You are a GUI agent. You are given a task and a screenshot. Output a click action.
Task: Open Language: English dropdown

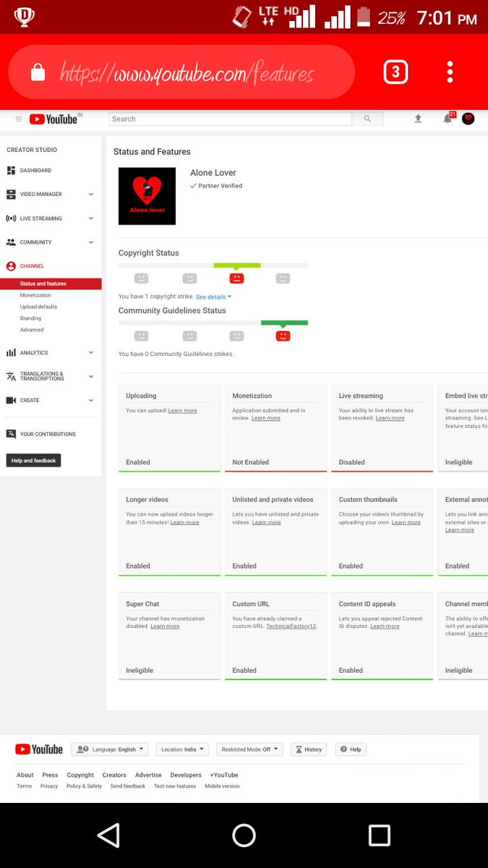pos(111,749)
